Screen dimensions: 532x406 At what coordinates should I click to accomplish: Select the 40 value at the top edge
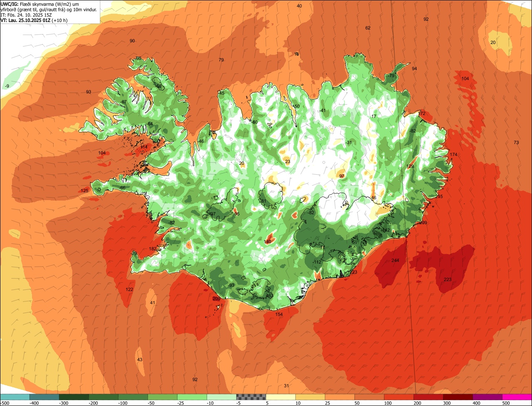(x=299, y=6)
